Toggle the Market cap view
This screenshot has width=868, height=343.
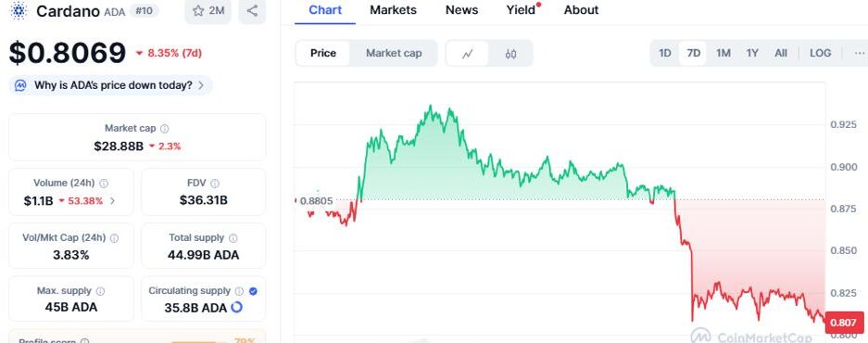[394, 53]
